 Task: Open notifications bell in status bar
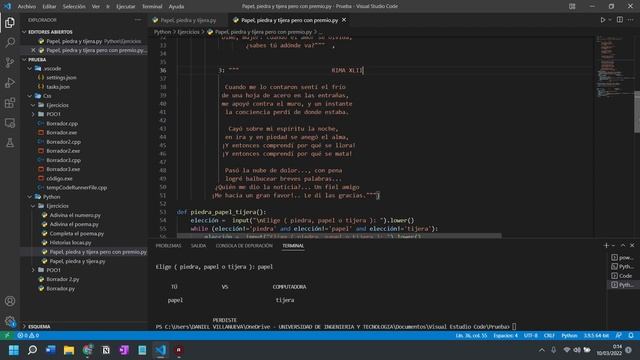point(631,336)
